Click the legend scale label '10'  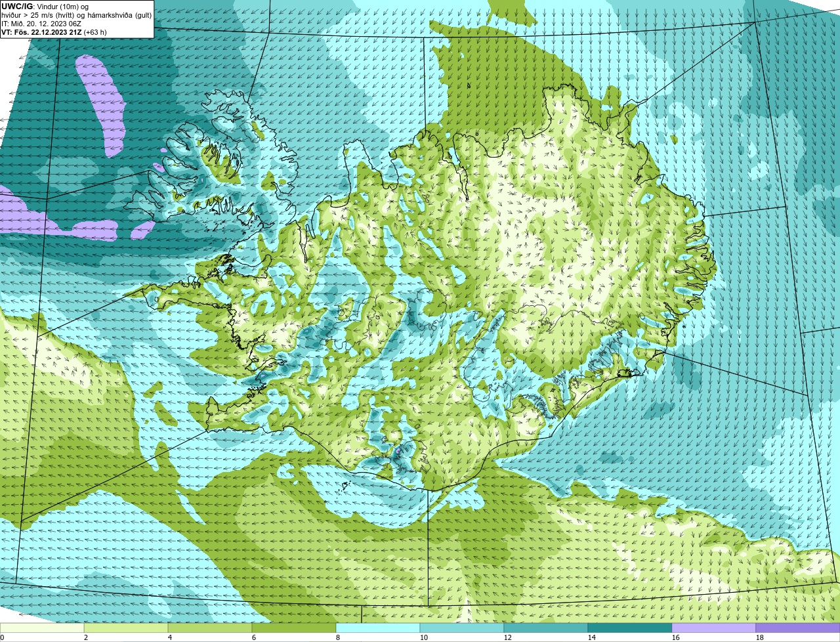pyautogui.click(x=424, y=637)
